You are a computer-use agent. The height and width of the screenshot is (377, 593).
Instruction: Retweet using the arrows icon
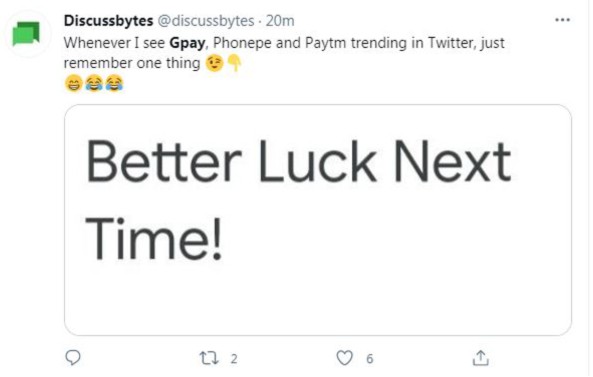pos(209,358)
